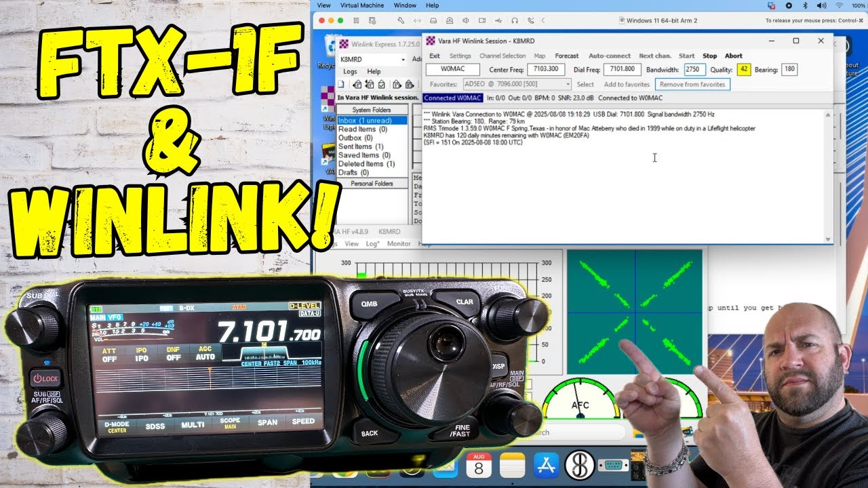Open Channel Selection in Vara session menu
Viewport: 868px width, 488px height.
502,56
